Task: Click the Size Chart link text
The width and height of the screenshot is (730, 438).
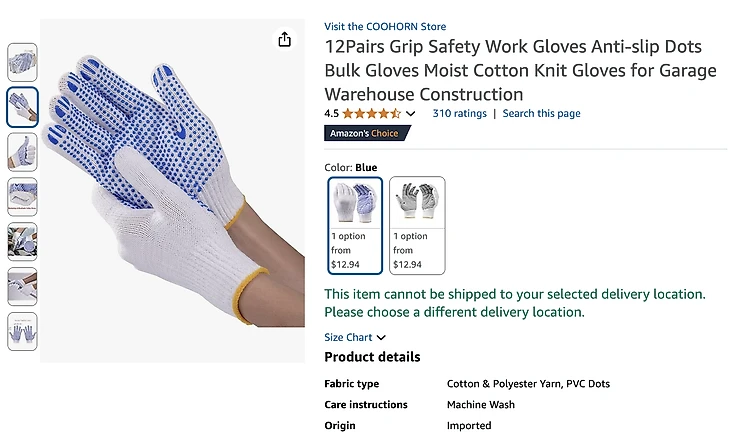Action: pyautogui.click(x=348, y=337)
